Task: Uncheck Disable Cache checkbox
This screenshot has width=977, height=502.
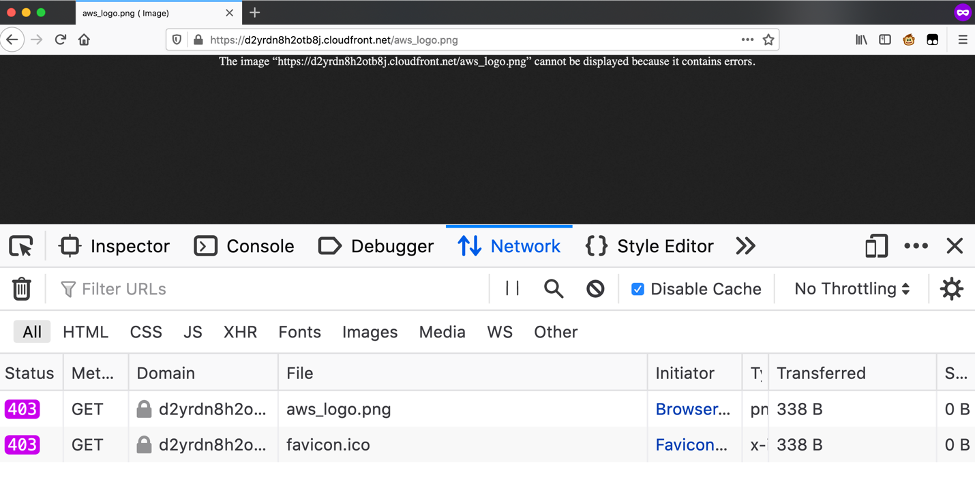Action: point(637,289)
